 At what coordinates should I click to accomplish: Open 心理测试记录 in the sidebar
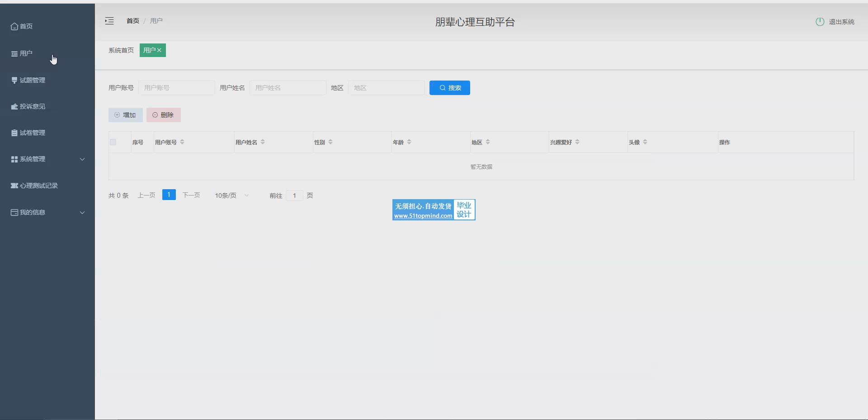(47, 186)
